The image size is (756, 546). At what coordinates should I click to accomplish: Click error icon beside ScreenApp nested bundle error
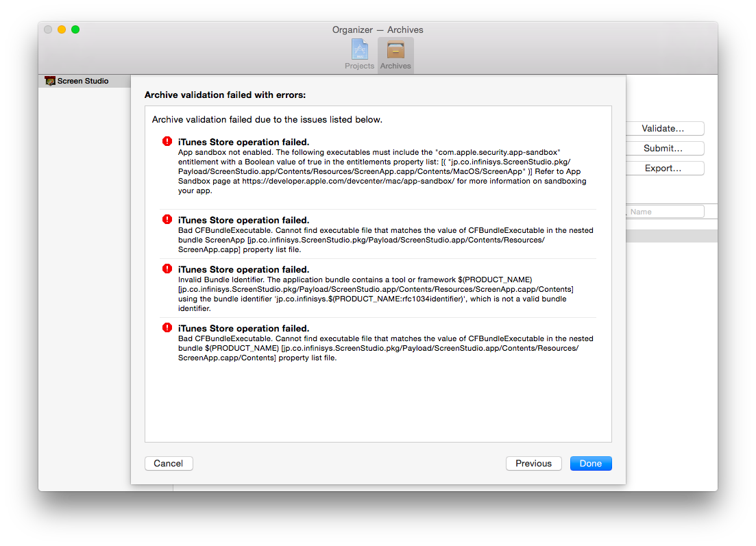[167, 219]
